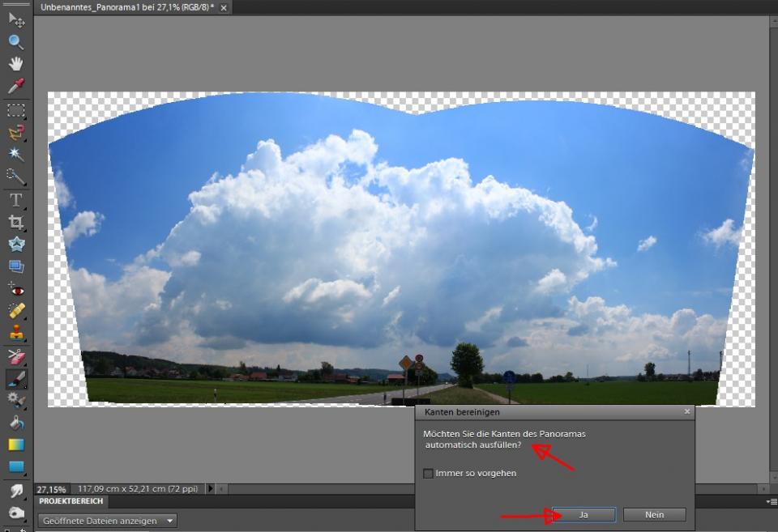Select the Paint Bucket tool
This screenshot has width=778, height=532.
point(15,422)
